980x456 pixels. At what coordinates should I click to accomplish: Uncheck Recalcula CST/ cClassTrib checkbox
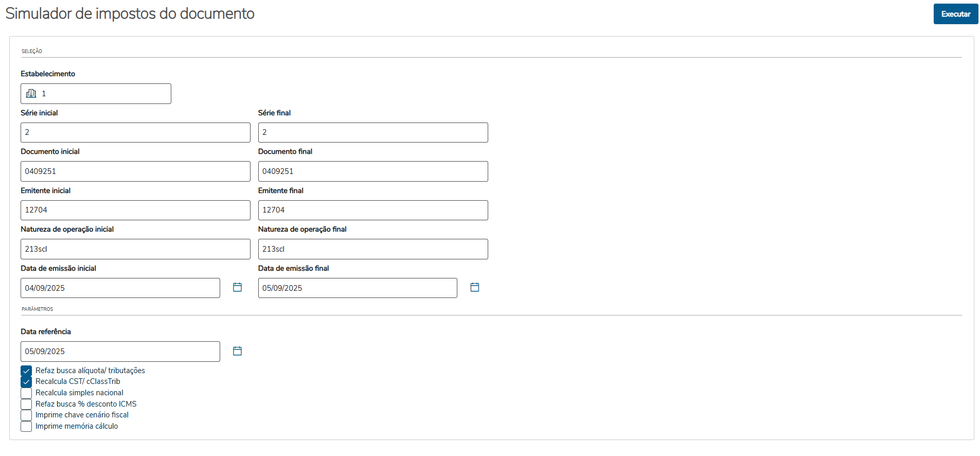(x=26, y=382)
